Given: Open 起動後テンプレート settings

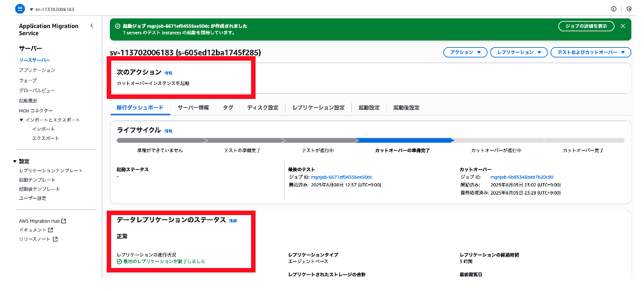Looking at the screenshot, I should tap(40, 189).
